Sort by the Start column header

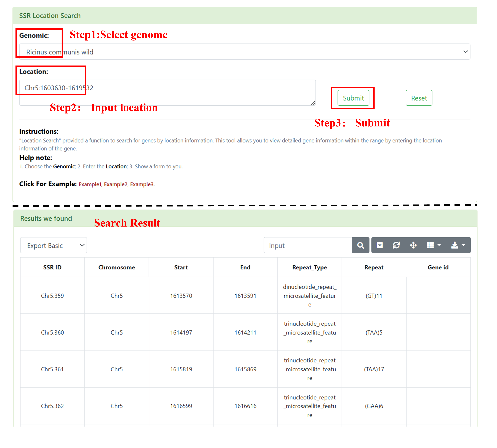point(181,267)
